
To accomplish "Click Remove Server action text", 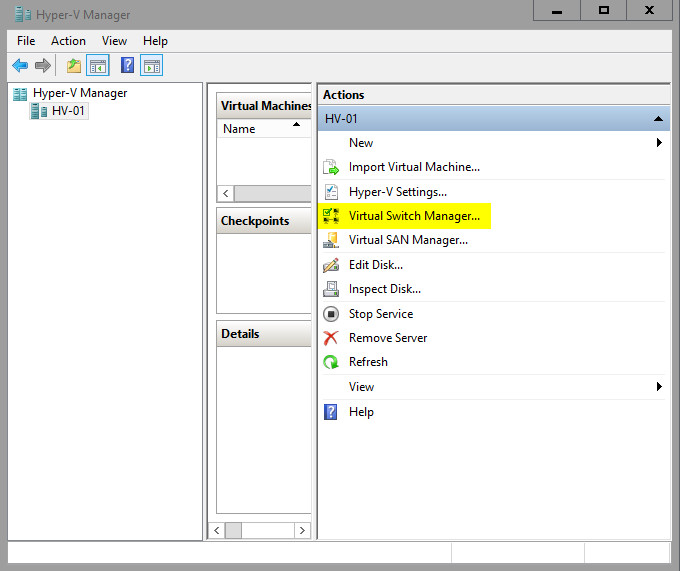I will point(388,338).
